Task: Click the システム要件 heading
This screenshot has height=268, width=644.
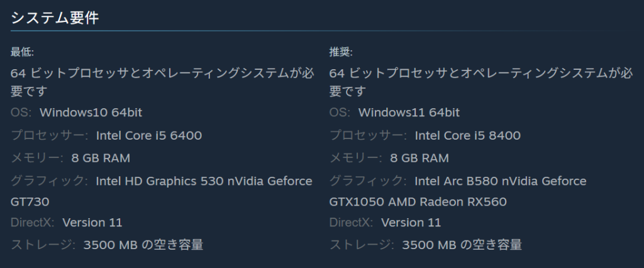Action: pyautogui.click(x=55, y=18)
